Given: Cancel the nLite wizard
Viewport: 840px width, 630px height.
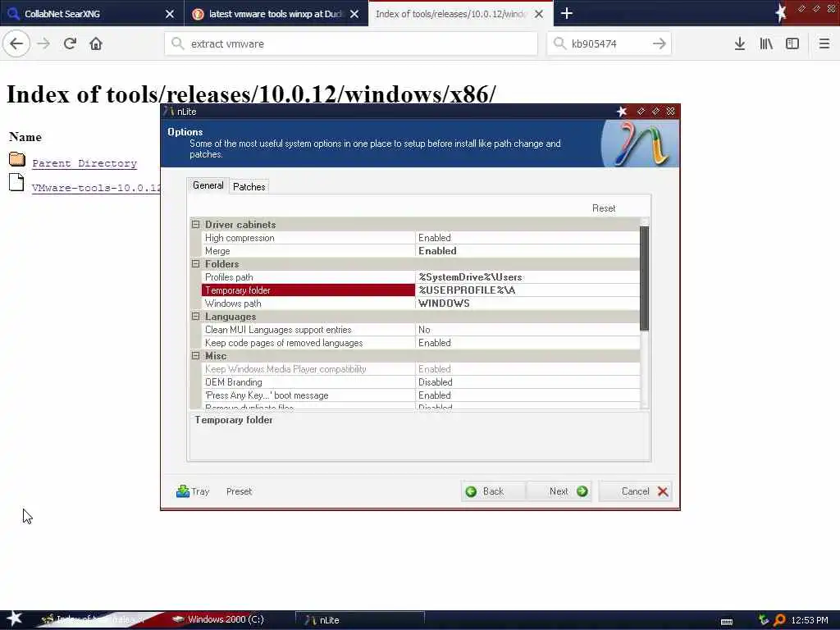Looking at the screenshot, I should [636, 491].
